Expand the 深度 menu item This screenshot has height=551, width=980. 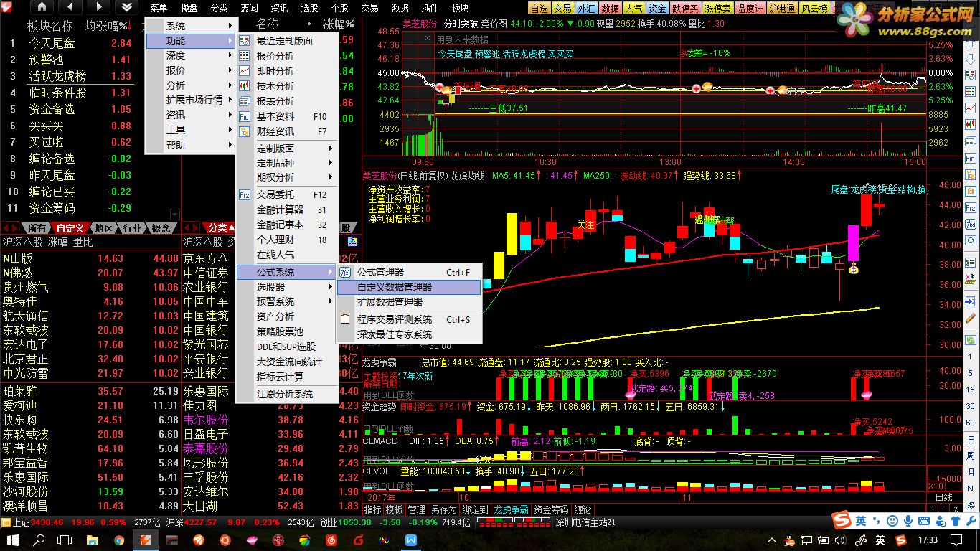pyautogui.click(x=190, y=55)
